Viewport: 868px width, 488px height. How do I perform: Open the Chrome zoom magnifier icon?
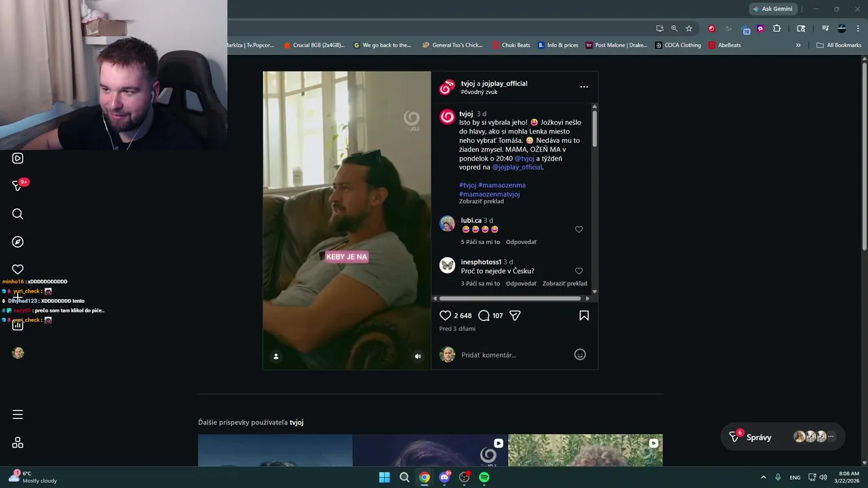674,28
